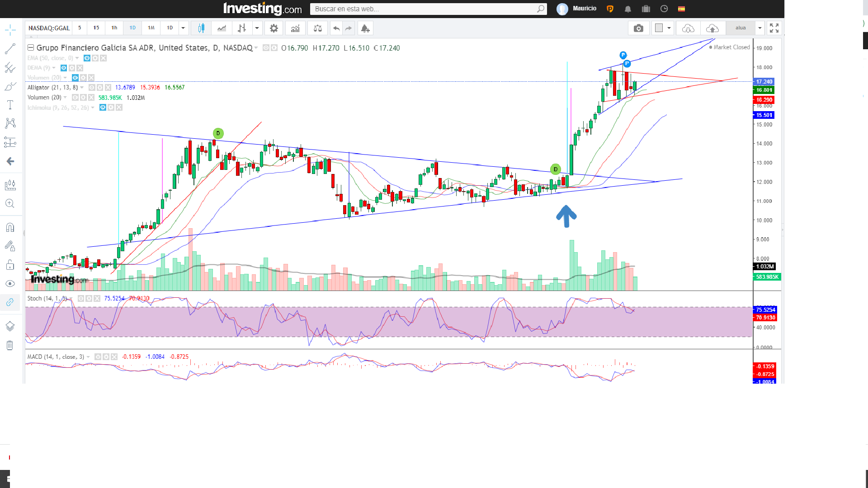Select the text annotation tool
The height and width of the screenshot is (488, 868).
click(x=10, y=104)
